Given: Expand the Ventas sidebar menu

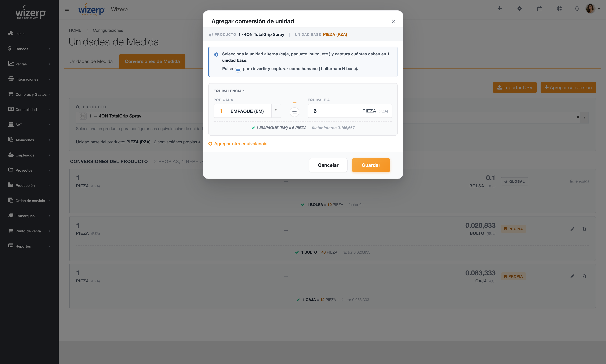Looking at the screenshot, I should point(29,64).
